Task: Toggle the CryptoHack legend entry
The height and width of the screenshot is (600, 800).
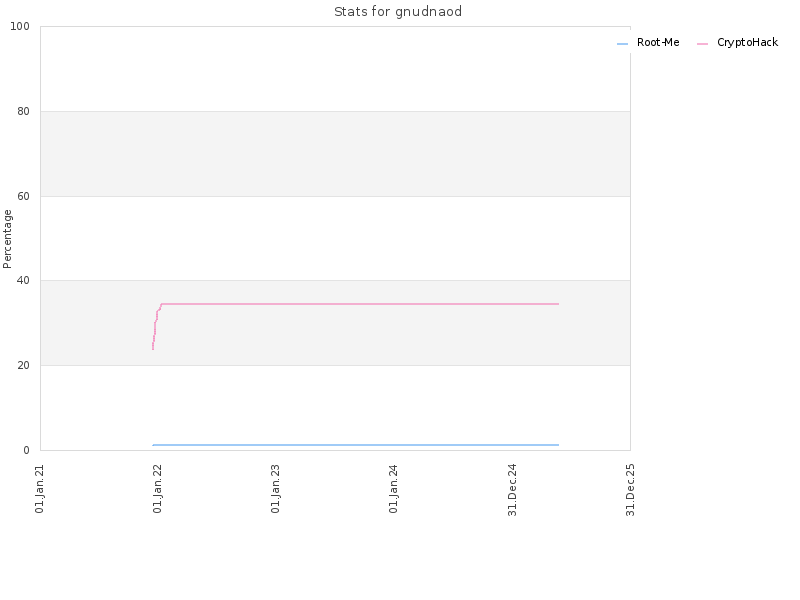Action: point(738,43)
